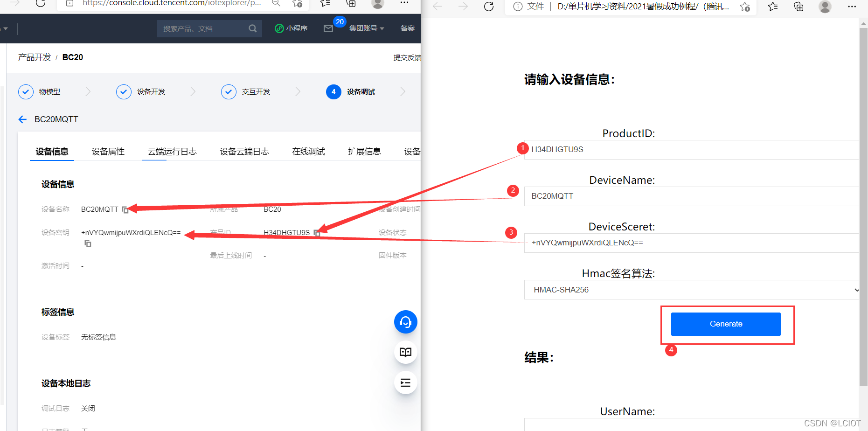Switch to the 在线调试 tab
The width and height of the screenshot is (868, 431).
coord(308,151)
